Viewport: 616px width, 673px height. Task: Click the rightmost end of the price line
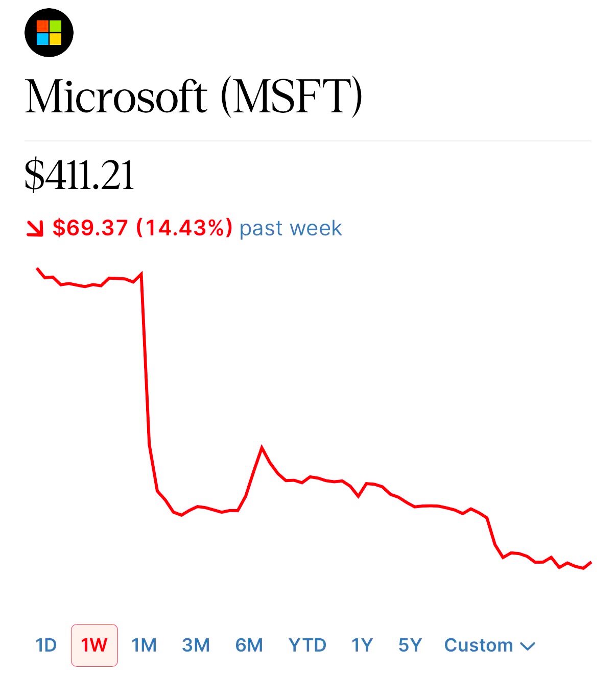pyautogui.click(x=590, y=562)
